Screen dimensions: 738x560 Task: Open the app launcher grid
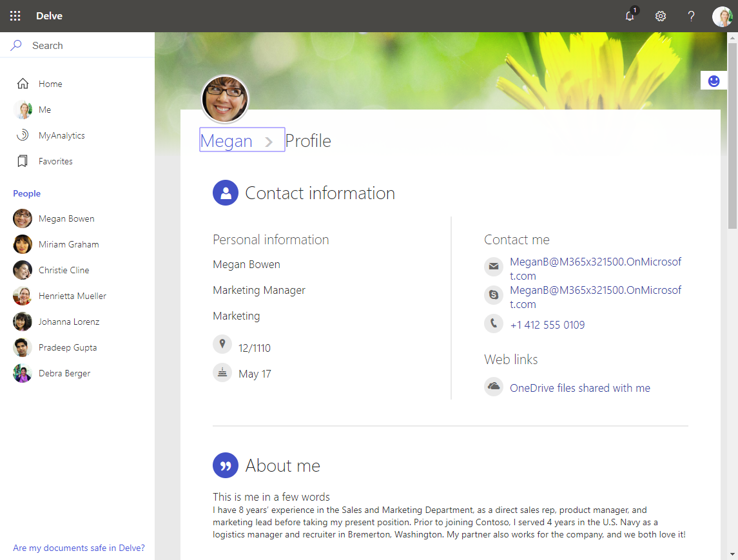[x=15, y=15]
